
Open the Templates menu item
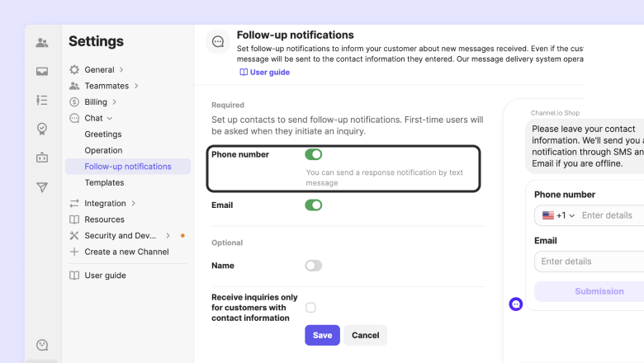point(104,182)
